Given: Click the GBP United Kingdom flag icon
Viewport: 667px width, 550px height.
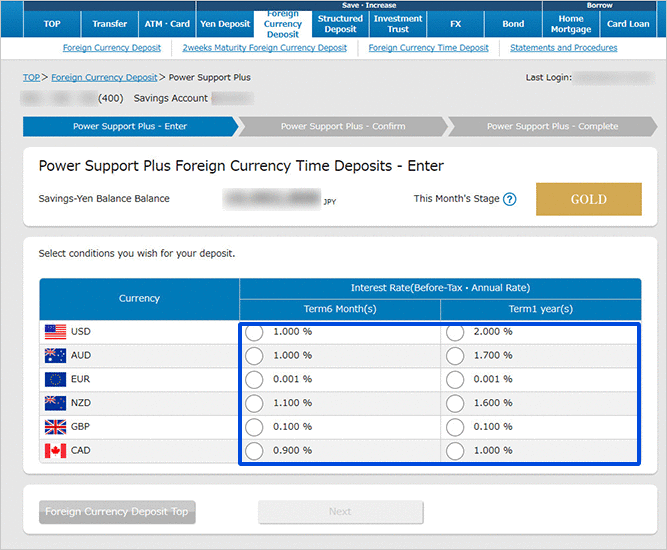Looking at the screenshot, I should pos(55,427).
